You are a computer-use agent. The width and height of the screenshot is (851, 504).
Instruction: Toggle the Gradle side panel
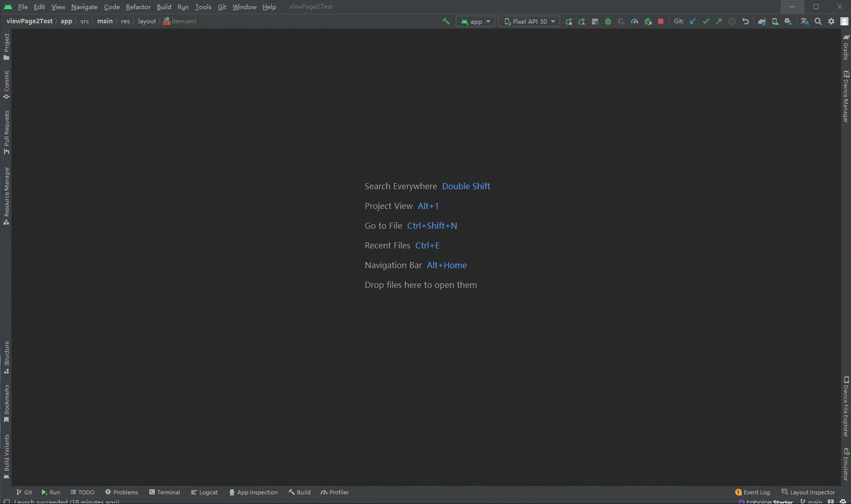845,48
